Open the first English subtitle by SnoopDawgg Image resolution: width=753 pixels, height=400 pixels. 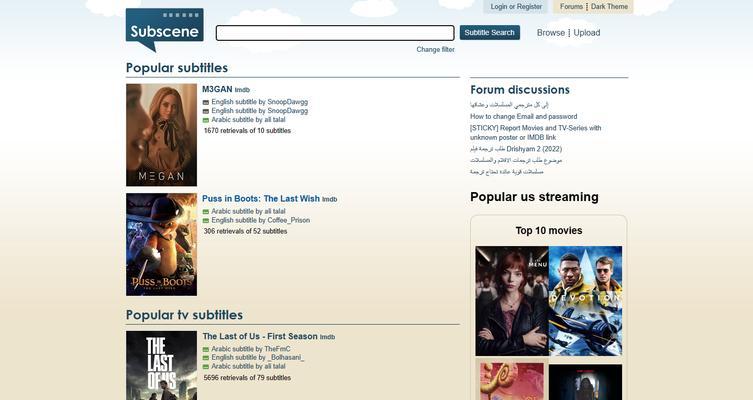(x=259, y=102)
